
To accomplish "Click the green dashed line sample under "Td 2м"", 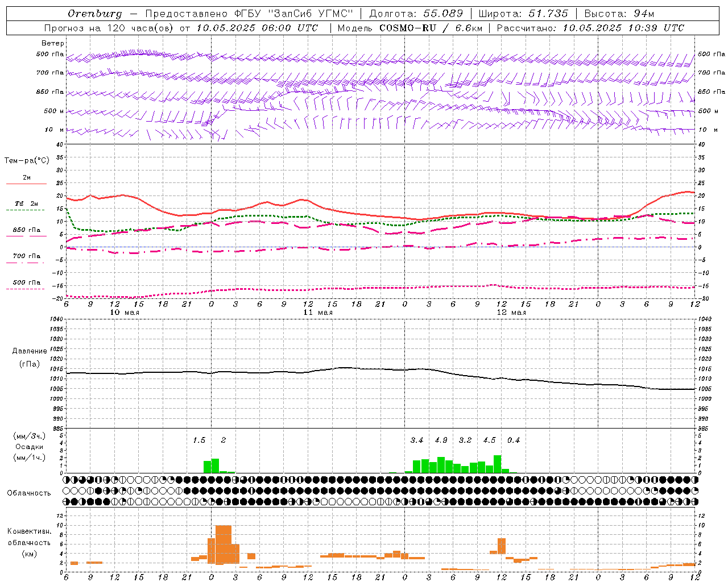I will point(25,210).
